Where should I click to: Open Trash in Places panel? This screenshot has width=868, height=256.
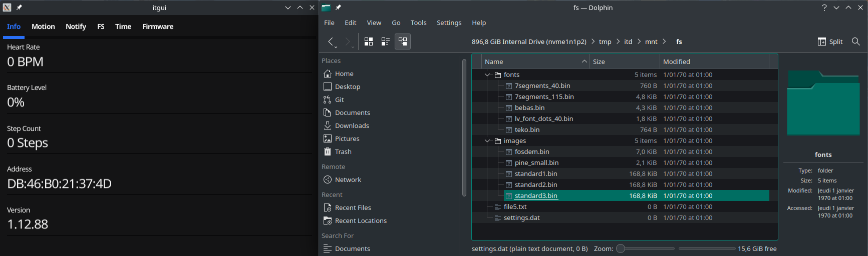pyautogui.click(x=343, y=151)
